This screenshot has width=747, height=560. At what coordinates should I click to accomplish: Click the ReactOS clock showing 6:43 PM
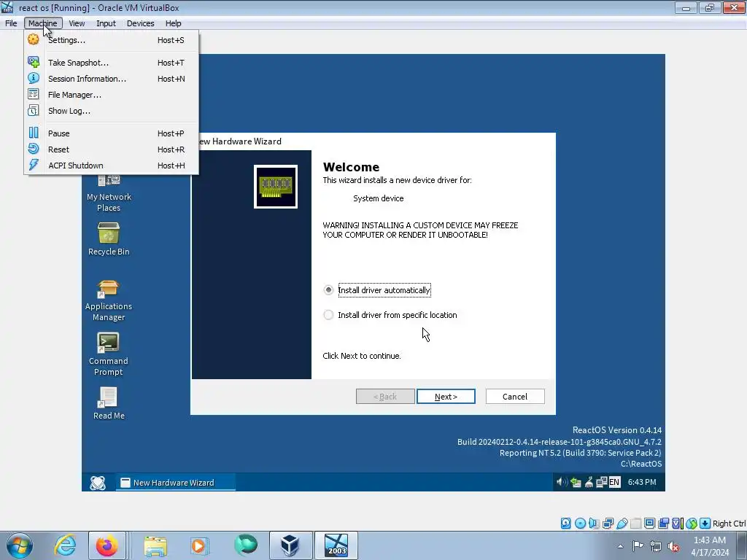click(x=642, y=483)
